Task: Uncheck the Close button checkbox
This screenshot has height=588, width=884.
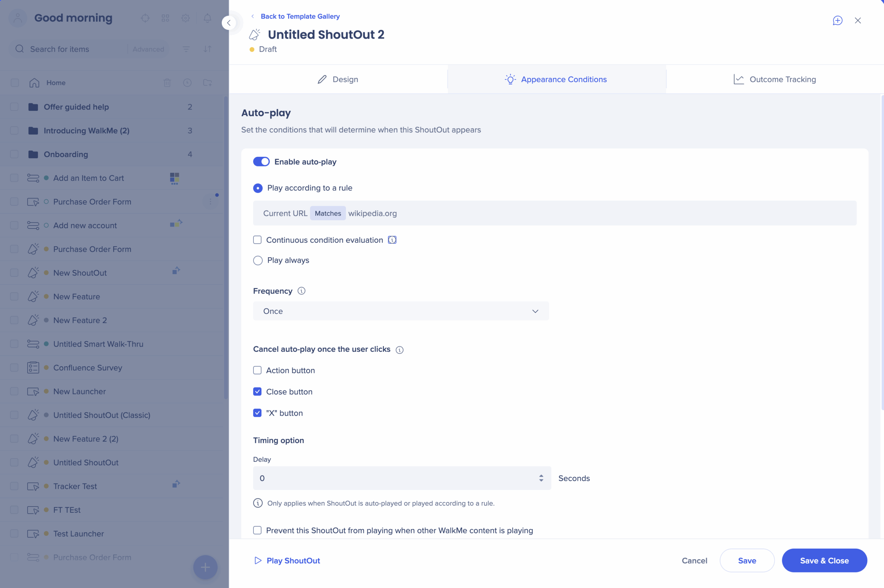Action: click(x=257, y=392)
